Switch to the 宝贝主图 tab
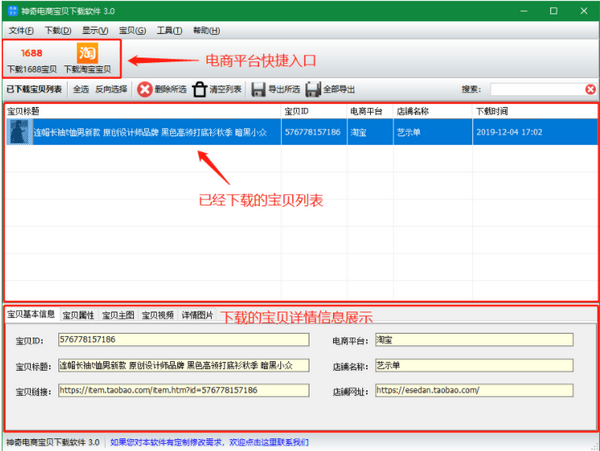600x451 pixels. coord(119,314)
